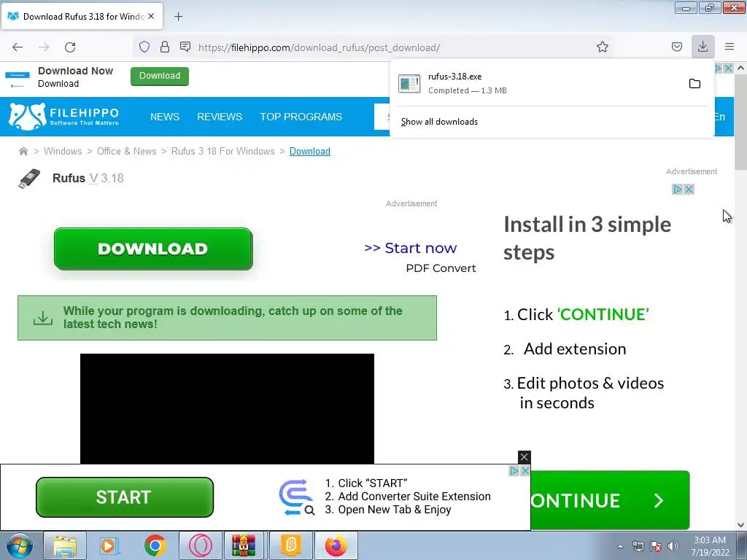The image size is (747, 560).
Task: Open the tracking protection shield icon
Action: coord(144,47)
